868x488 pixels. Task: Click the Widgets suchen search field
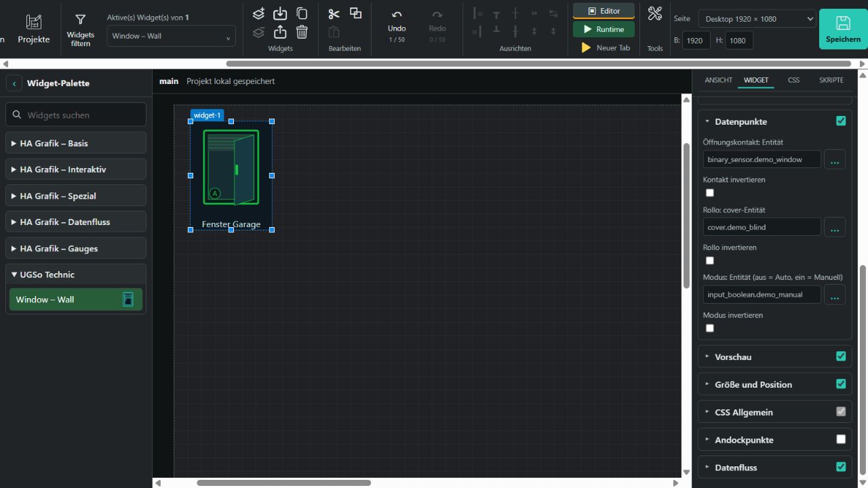coord(76,115)
